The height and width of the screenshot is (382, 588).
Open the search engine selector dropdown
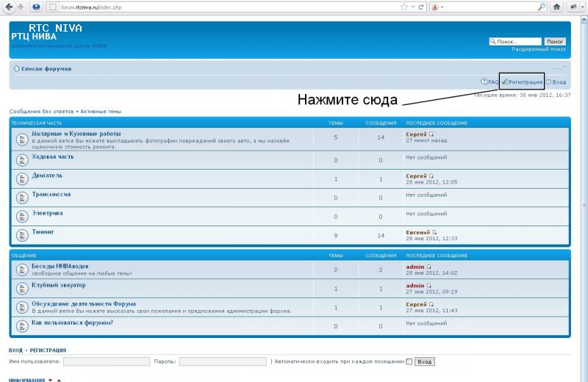[437, 7]
